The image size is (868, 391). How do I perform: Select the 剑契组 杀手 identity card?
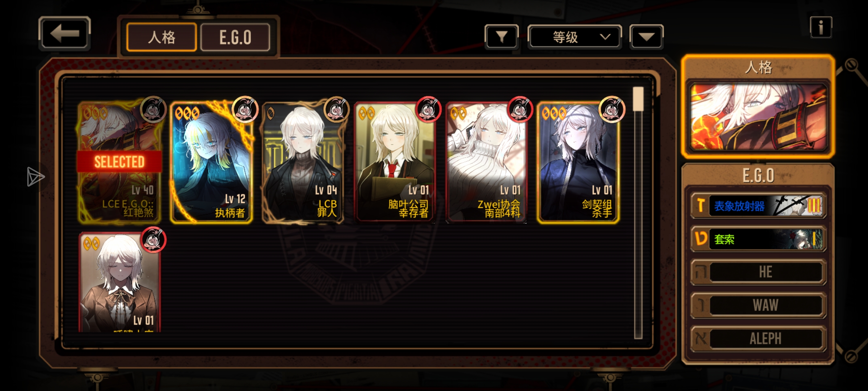pyautogui.click(x=578, y=162)
